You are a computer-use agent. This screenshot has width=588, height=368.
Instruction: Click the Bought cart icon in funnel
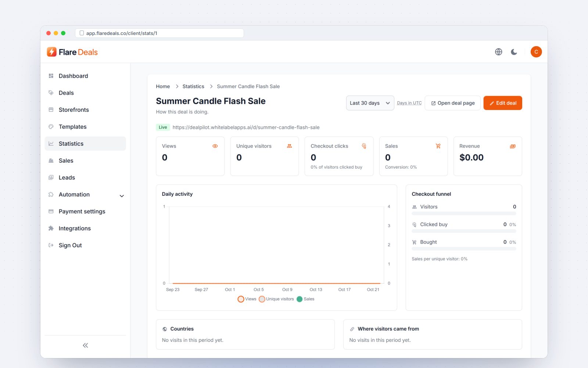pos(414,242)
